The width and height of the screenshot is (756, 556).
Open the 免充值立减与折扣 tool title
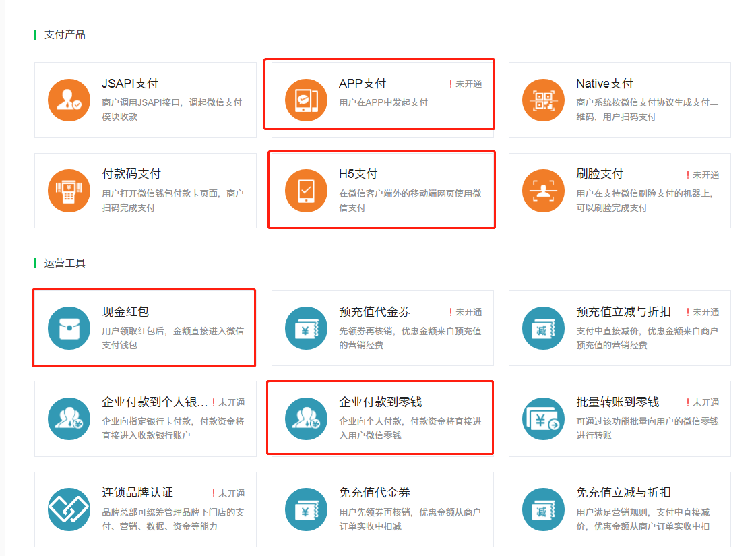click(623, 493)
